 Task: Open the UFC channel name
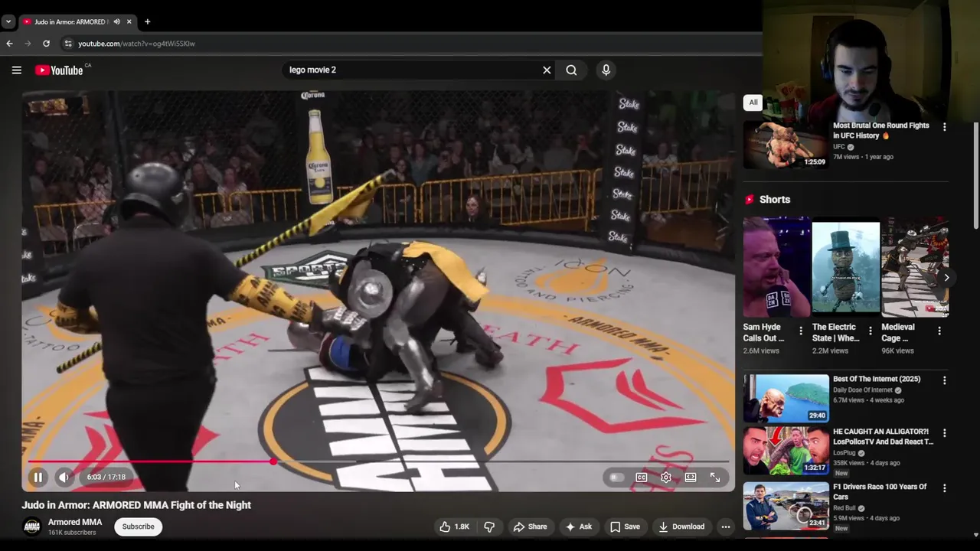[x=839, y=147]
